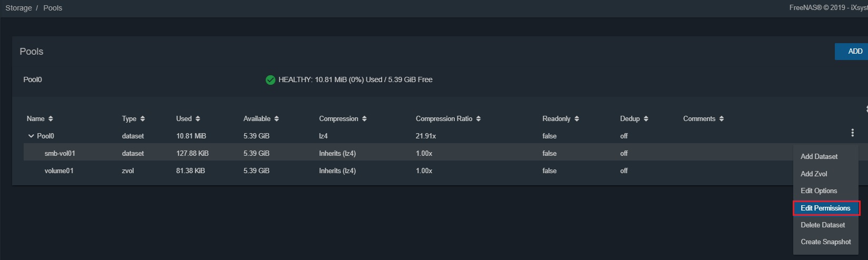Select Edit Permissions in menu
Image resolution: width=868 pixels, height=260 pixels.
pyautogui.click(x=825, y=208)
